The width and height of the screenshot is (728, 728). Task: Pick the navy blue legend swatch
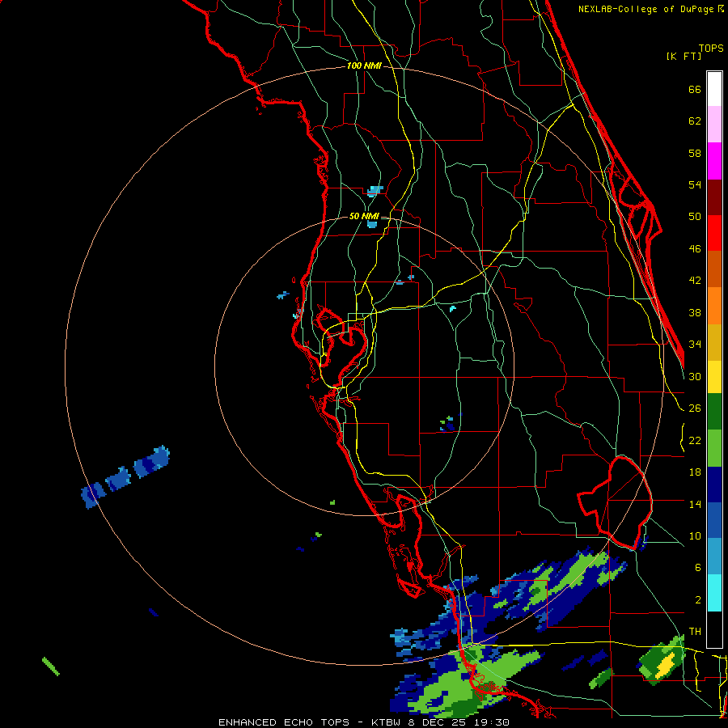click(x=714, y=485)
